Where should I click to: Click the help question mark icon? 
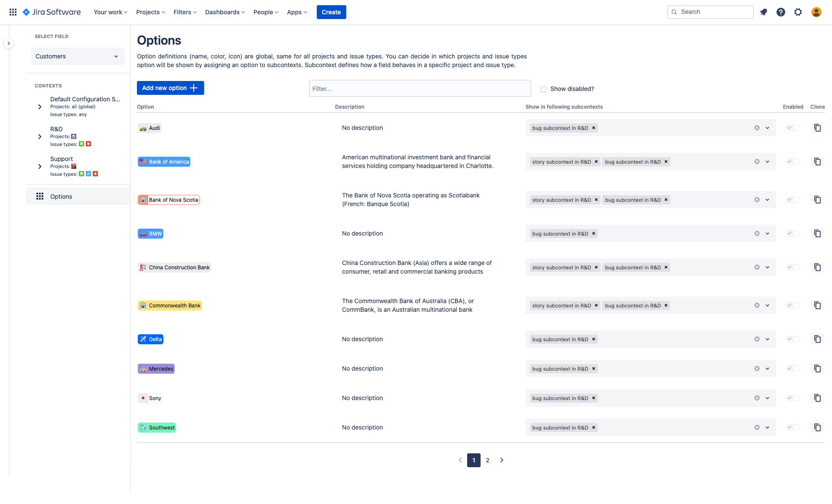coord(780,12)
